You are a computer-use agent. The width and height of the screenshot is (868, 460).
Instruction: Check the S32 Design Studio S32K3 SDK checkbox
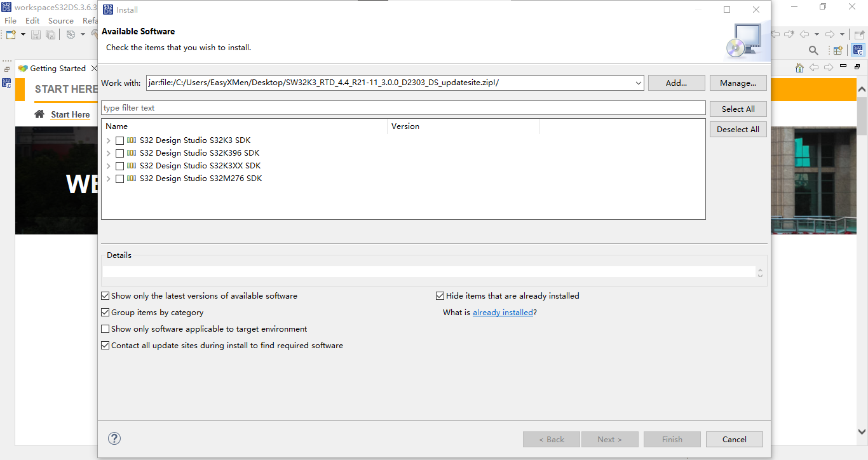pyautogui.click(x=119, y=141)
